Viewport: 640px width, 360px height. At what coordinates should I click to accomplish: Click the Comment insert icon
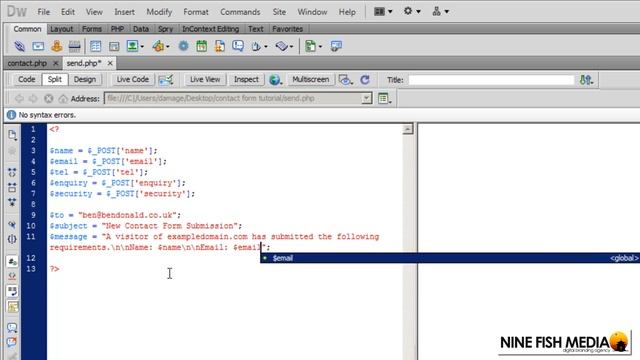point(238,46)
